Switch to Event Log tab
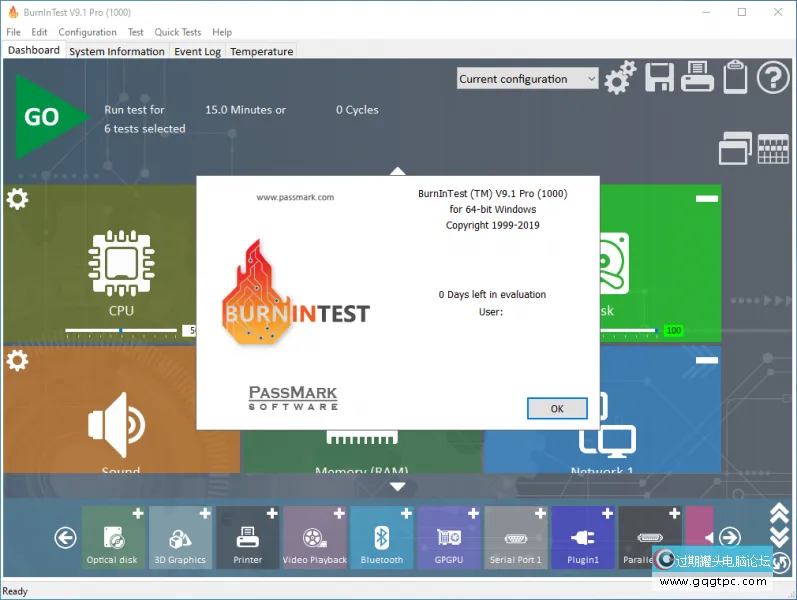The image size is (797, 600). pos(197,51)
